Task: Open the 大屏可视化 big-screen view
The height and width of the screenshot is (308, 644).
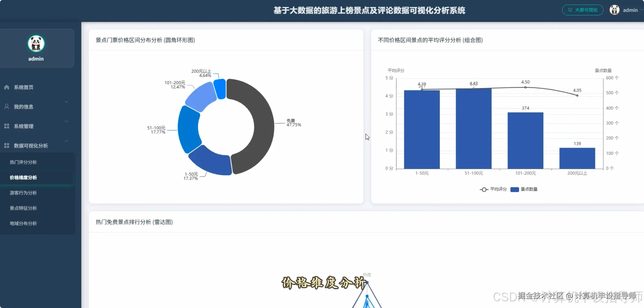Action: (x=582, y=10)
